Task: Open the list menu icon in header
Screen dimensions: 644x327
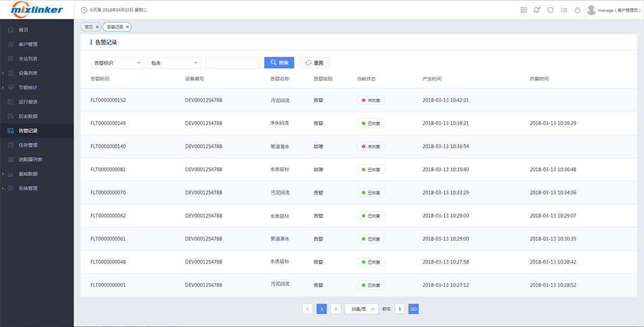Action: click(x=563, y=10)
